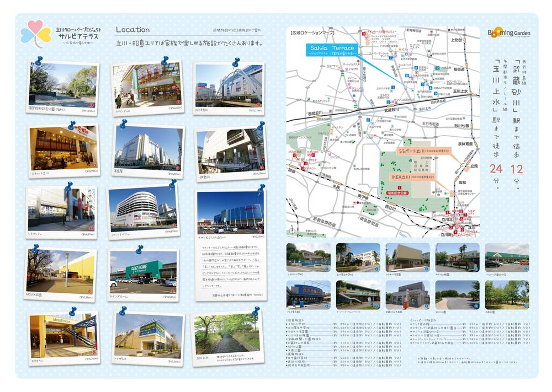Screen dimensions: 552x392
Task: Click the numbered circle badge on the 国営昭和記念公園 photo
Action: (91, 105)
